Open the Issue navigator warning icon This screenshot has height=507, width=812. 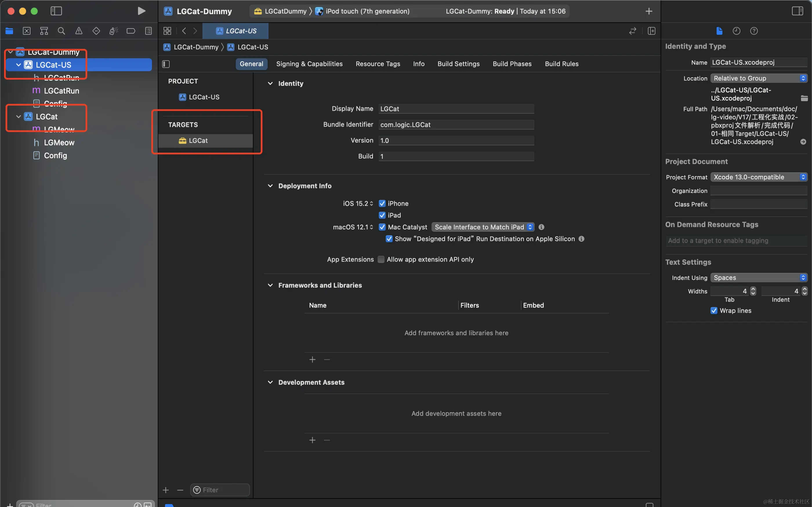[x=79, y=31]
